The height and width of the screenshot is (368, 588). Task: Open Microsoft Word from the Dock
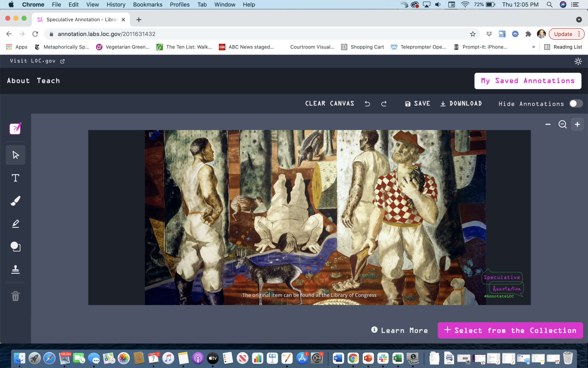[x=338, y=358]
